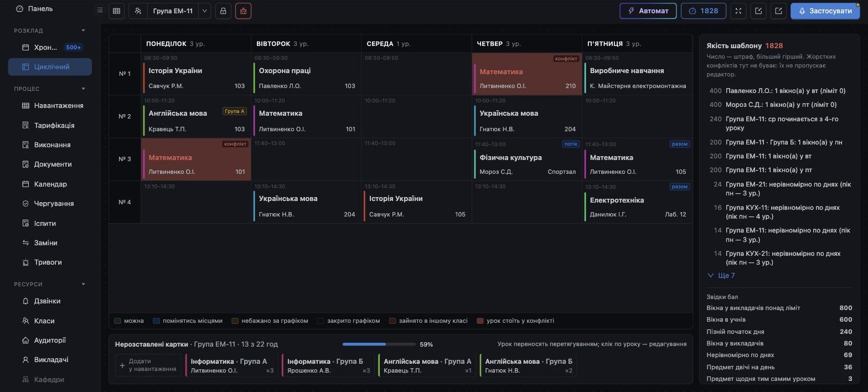Open the Заміни page
Image resolution: width=868 pixels, height=392 pixels.
[50, 243]
